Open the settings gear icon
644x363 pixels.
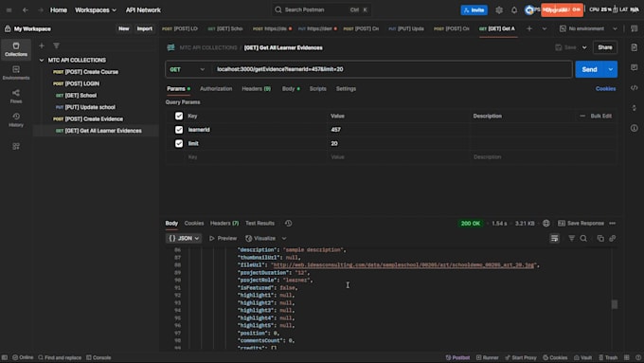pyautogui.click(x=499, y=9)
